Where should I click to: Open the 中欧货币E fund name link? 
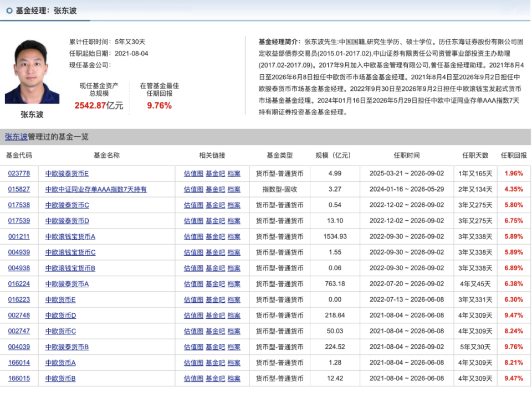tap(60, 300)
